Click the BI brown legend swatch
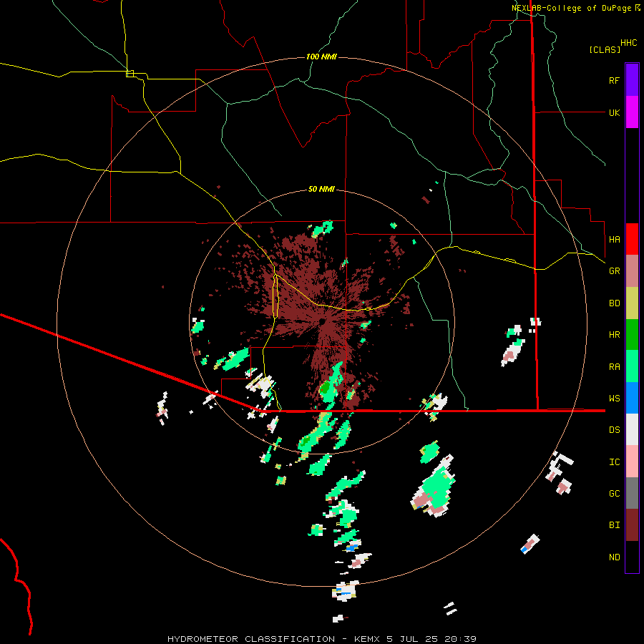 click(632, 525)
